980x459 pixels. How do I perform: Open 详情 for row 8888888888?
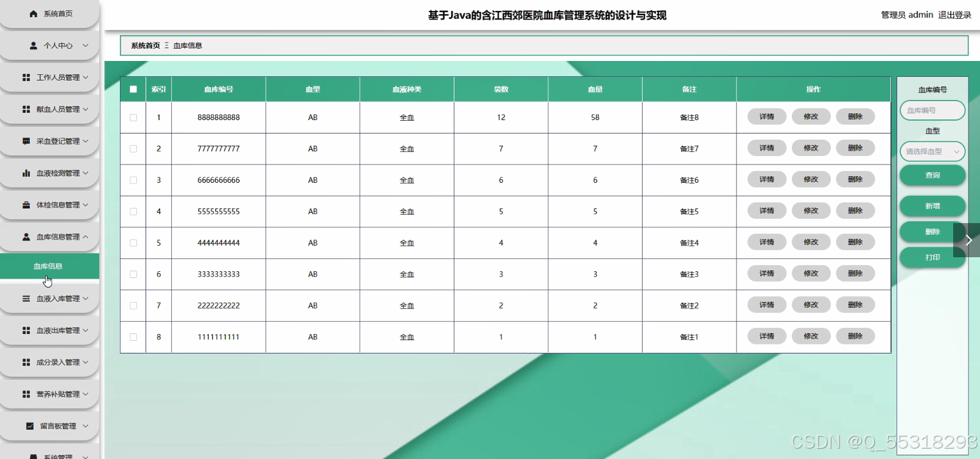(x=767, y=116)
